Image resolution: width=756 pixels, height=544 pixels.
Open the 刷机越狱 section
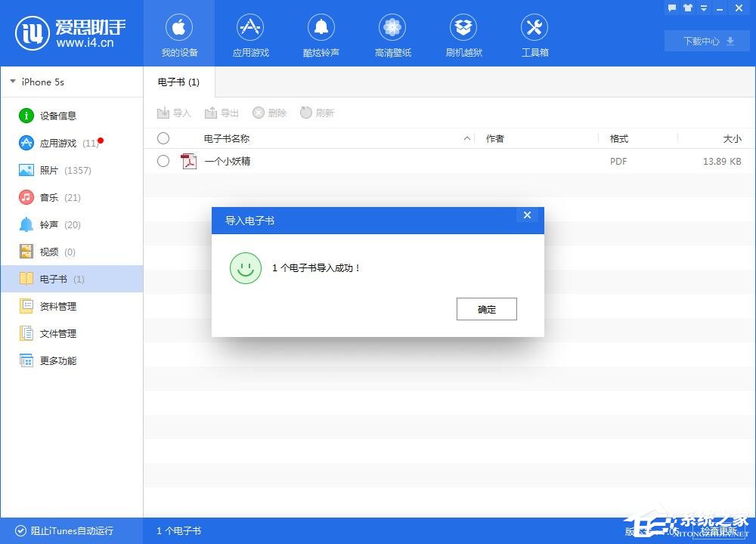click(x=463, y=34)
